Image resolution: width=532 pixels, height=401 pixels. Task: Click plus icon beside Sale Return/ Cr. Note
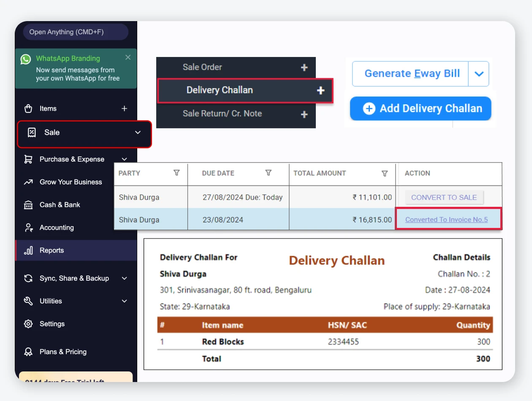(x=304, y=114)
